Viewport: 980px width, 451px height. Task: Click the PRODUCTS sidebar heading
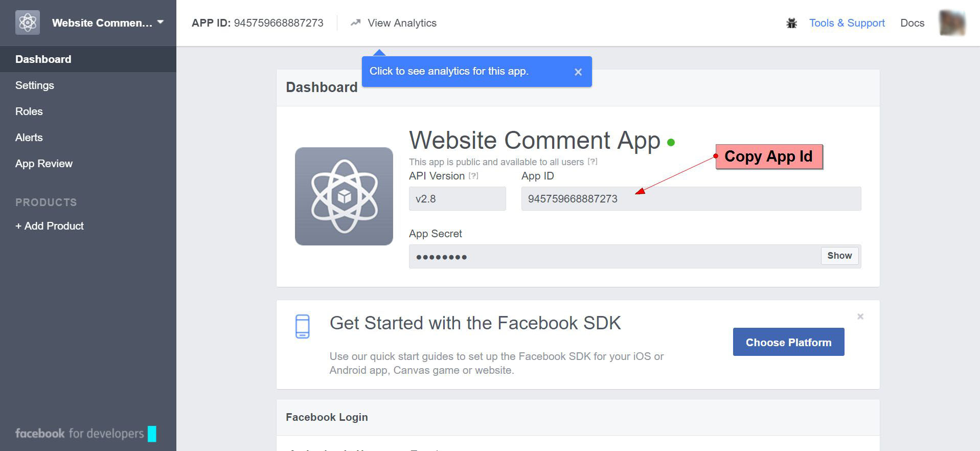coord(46,202)
